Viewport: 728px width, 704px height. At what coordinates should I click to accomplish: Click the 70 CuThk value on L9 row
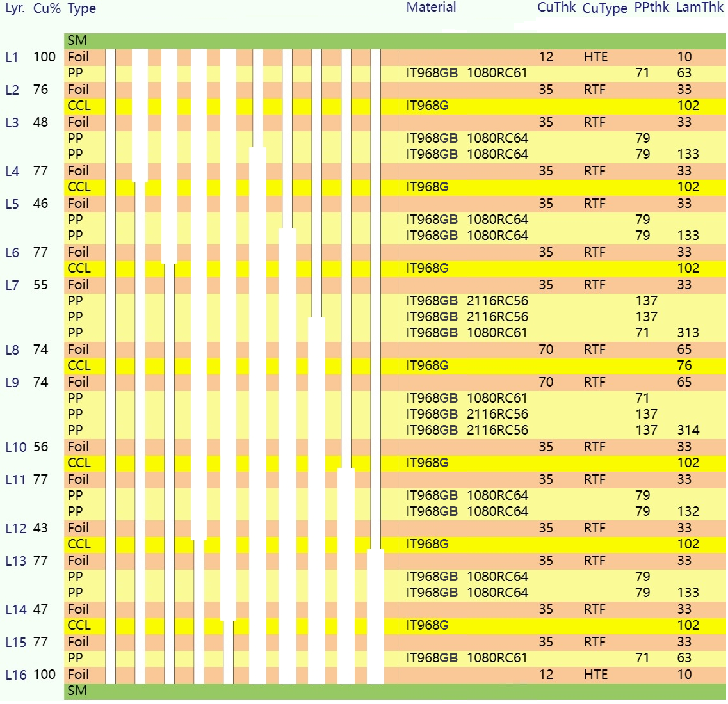[x=546, y=383]
